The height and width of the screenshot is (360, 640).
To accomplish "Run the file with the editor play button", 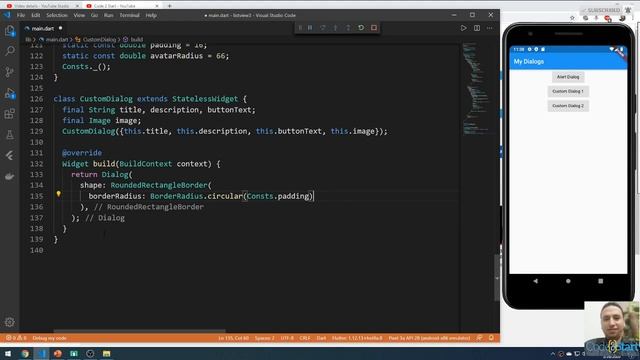I will pyautogui.click(x=463, y=28).
